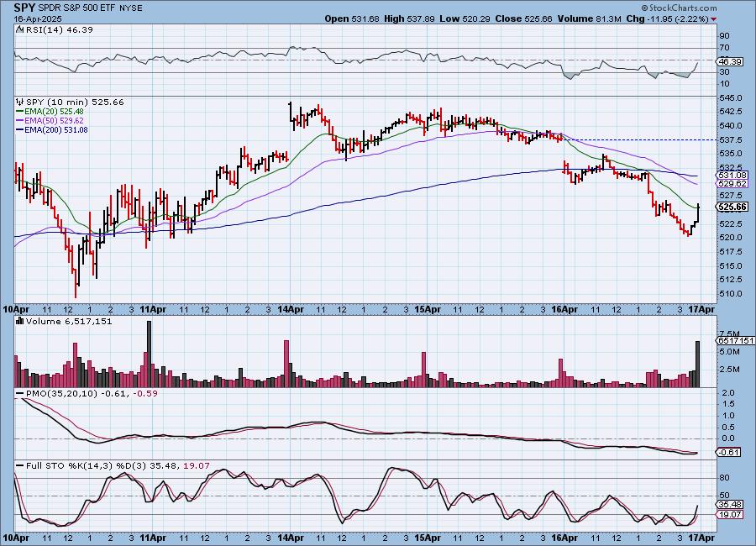Click the EMA(200) 531.08 legend entry
This screenshot has height=546, width=756.
pos(52,129)
